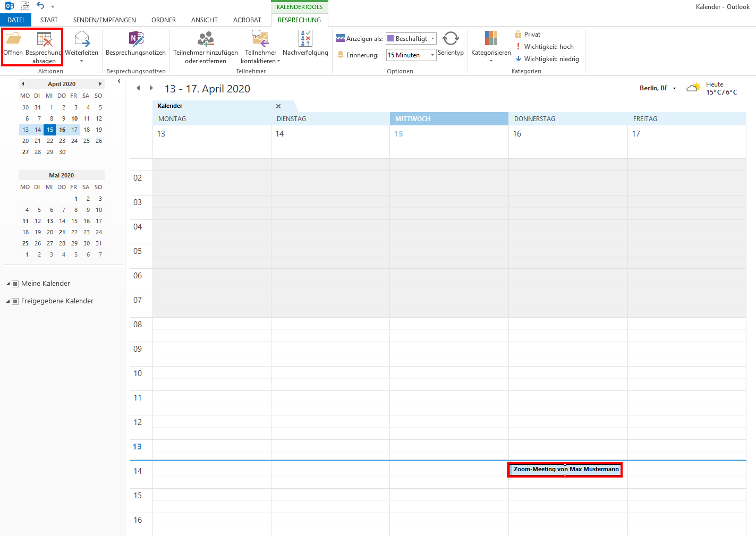Image resolution: width=756 pixels, height=536 pixels.
Task: Select the Zoom-Meeting von Max Mustermann appointment
Action: 565,470
